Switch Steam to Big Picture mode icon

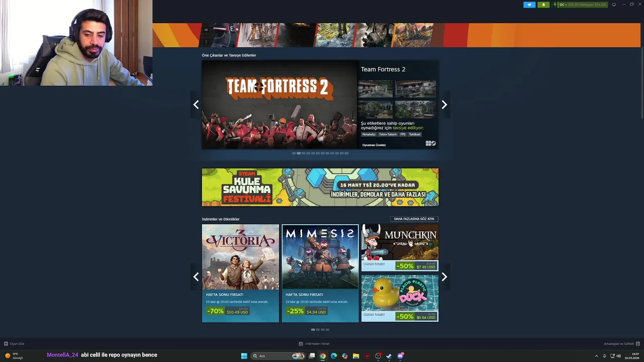(x=614, y=5)
